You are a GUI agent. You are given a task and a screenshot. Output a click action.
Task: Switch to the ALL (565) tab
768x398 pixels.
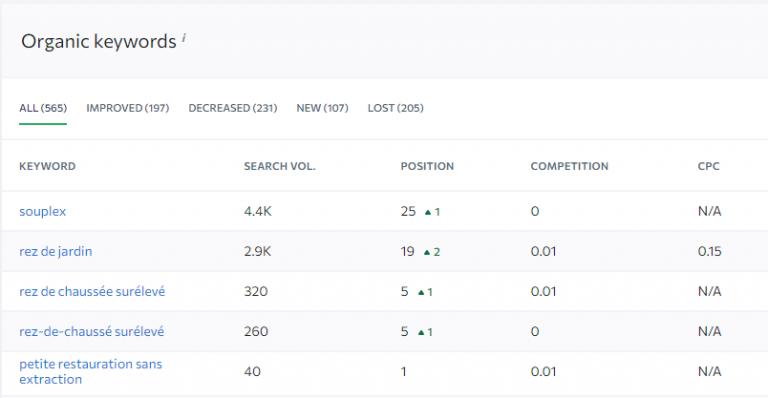pyautogui.click(x=43, y=108)
